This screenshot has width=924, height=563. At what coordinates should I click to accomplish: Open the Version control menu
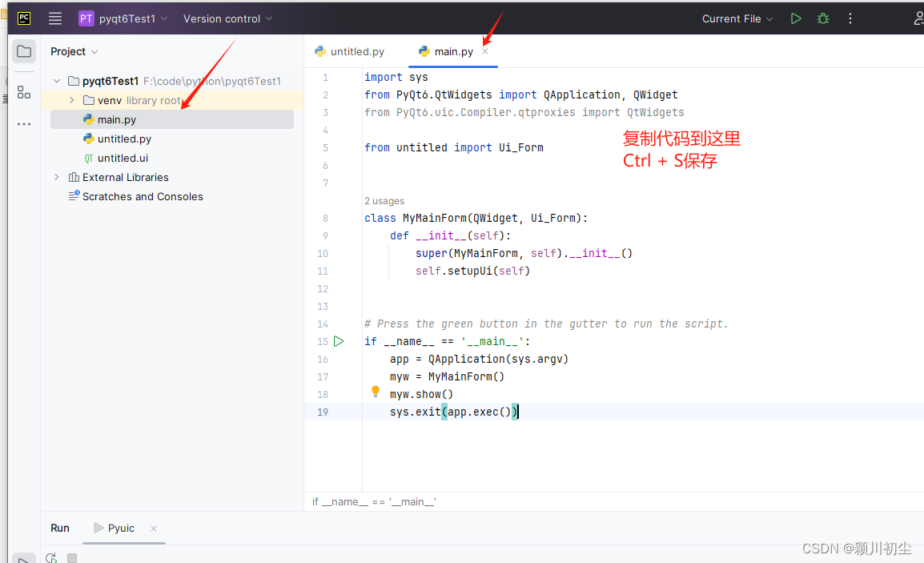(x=221, y=18)
